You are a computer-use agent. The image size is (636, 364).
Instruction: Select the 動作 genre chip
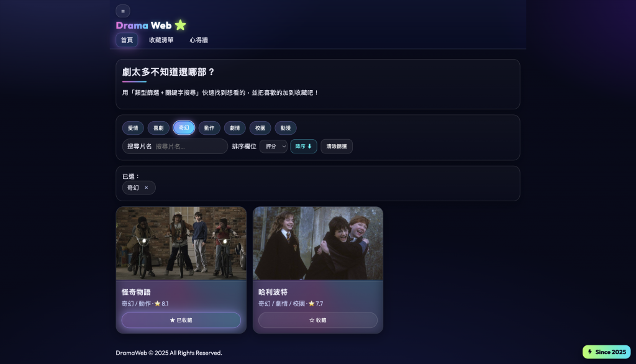pyautogui.click(x=209, y=128)
